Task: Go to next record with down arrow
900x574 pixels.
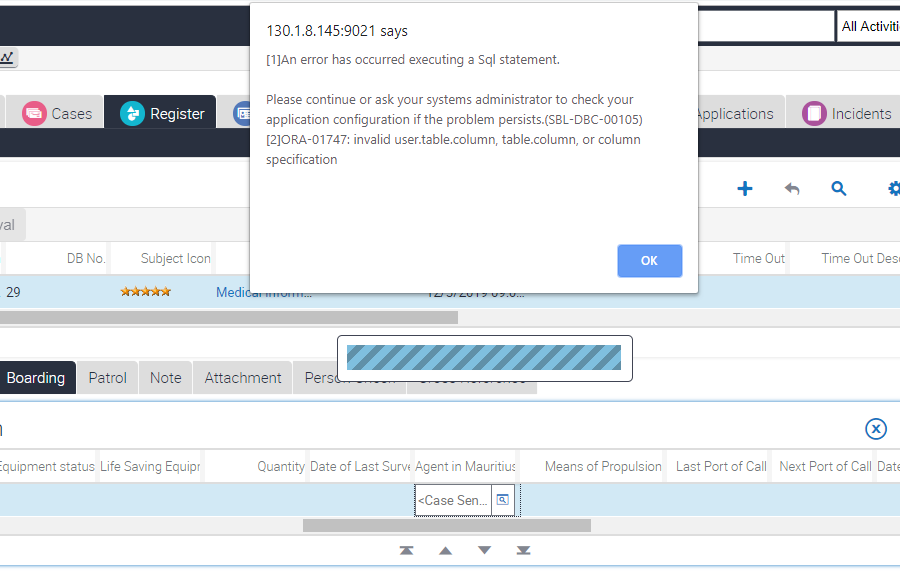Action: (x=484, y=550)
